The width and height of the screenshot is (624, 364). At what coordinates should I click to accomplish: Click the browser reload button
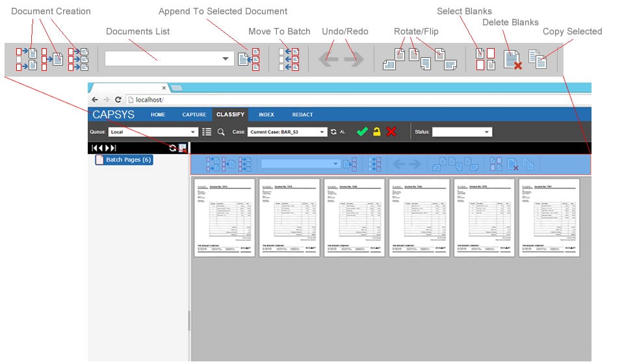[x=118, y=99]
